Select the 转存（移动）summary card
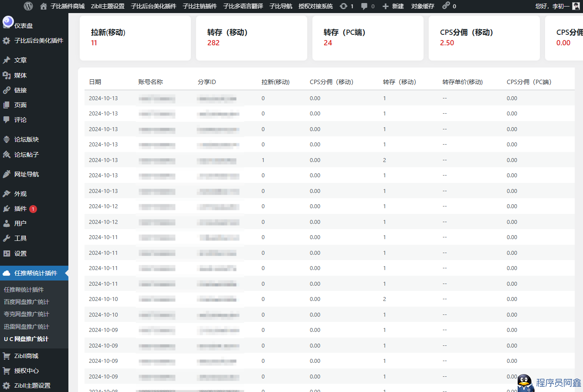Viewport: 583px width, 392px height. click(251, 38)
